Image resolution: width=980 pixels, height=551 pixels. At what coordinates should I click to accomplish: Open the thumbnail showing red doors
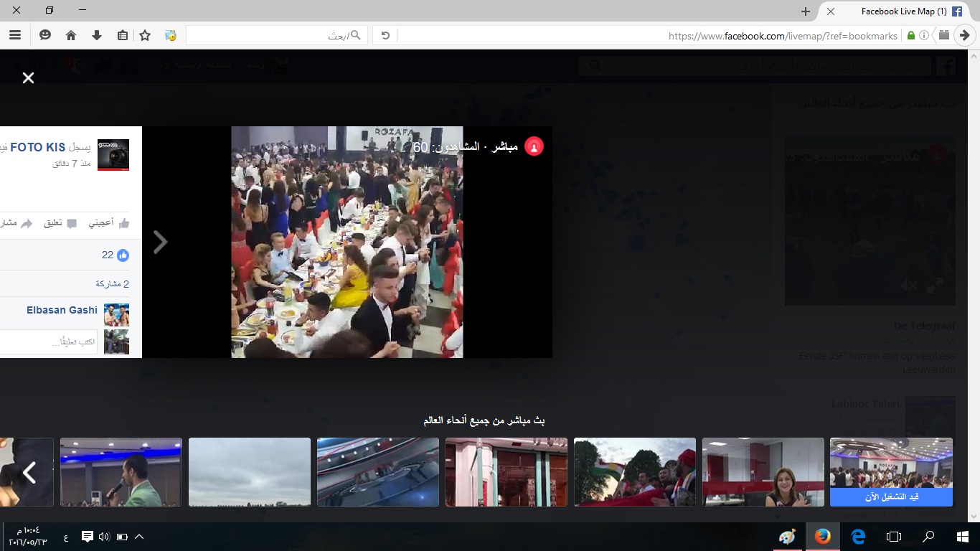(x=507, y=472)
